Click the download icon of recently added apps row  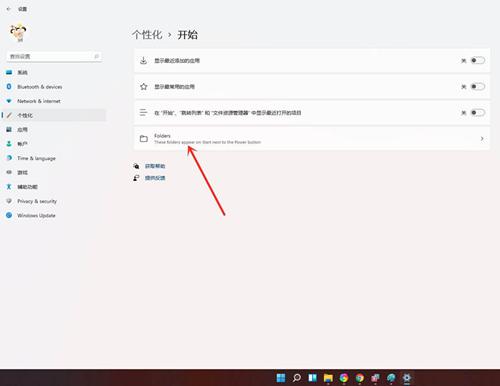point(143,60)
